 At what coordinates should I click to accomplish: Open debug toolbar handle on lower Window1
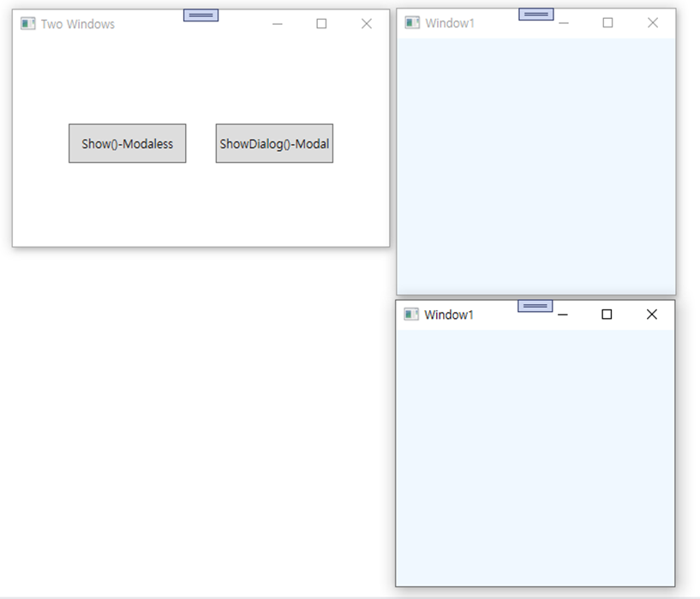535,306
